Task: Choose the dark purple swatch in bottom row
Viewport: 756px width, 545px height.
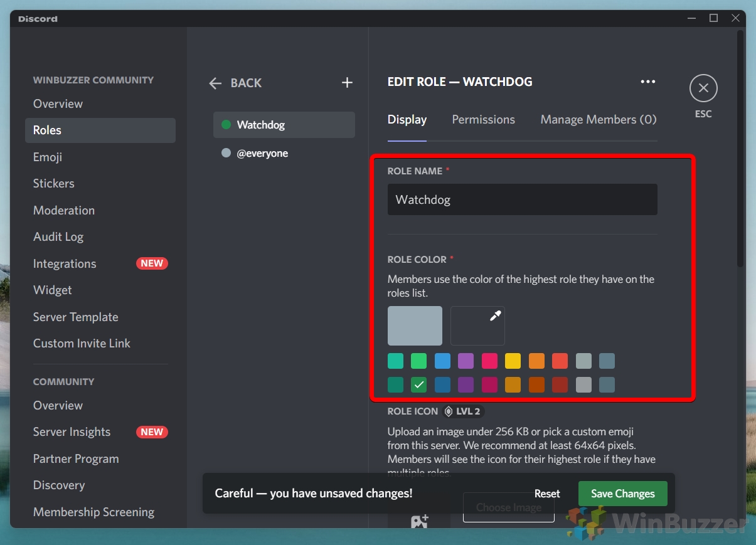Action: tap(466, 384)
